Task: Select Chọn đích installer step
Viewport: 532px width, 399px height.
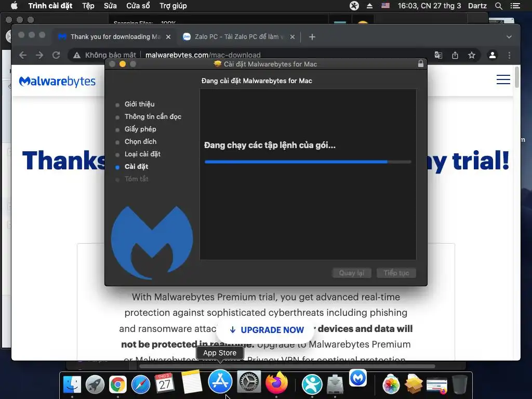Action: point(140,141)
